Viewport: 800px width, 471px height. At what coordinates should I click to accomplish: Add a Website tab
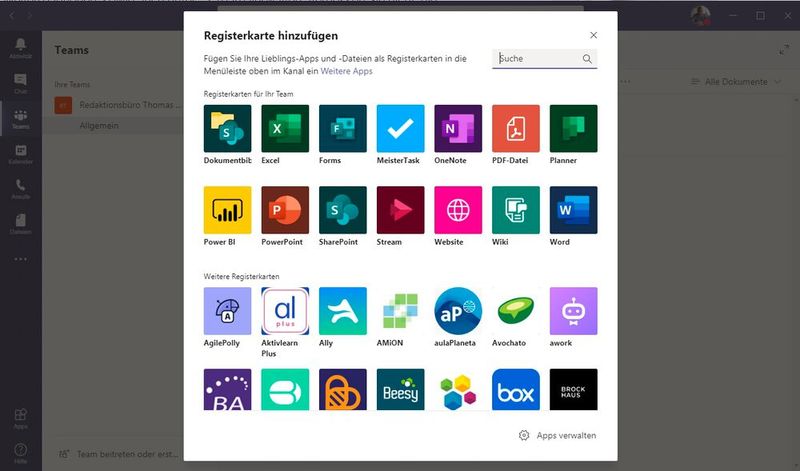click(x=458, y=210)
